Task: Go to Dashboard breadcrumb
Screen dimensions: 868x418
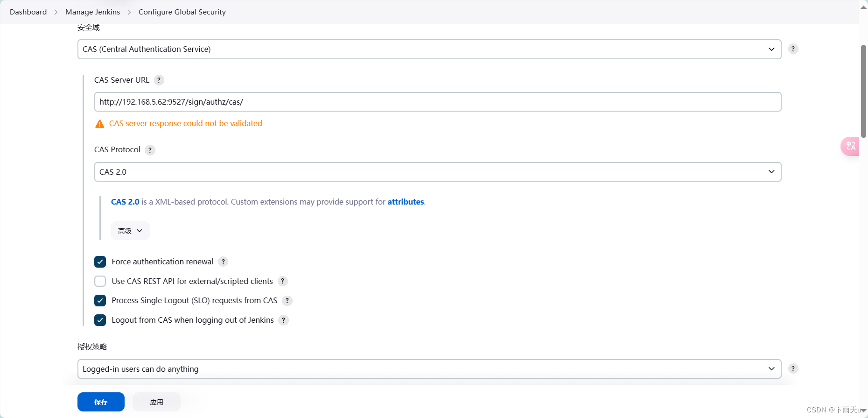Action: click(28, 12)
